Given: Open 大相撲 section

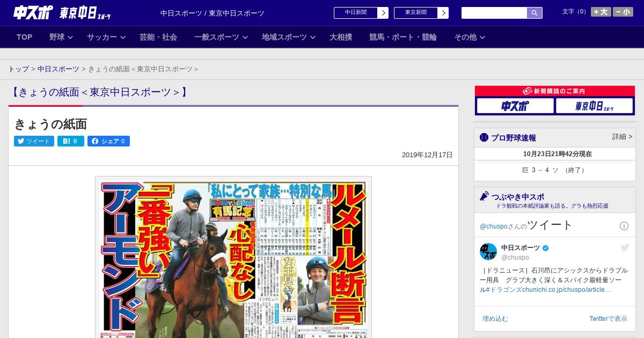Looking at the screenshot, I should tap(341, 37).
